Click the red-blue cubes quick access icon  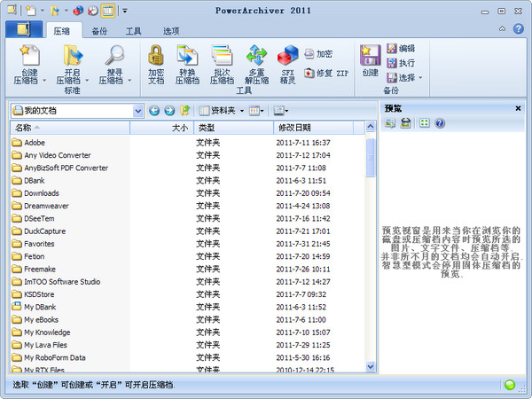[x=78, y=11]
